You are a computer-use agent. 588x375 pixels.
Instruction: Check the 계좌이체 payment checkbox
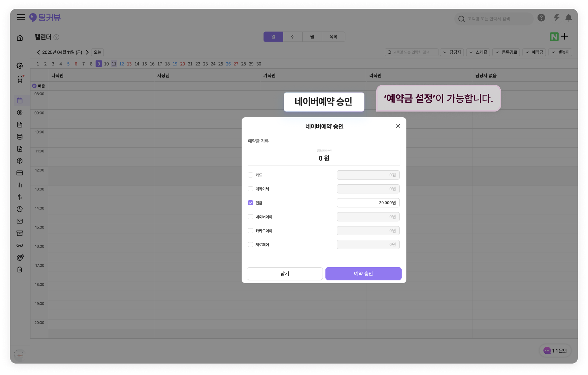[251, 189]
